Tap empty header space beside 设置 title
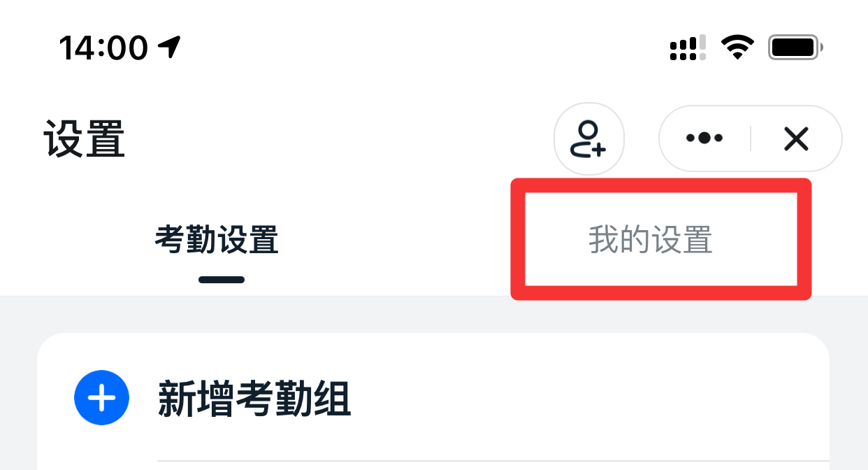This screenshot has height=470, width=868. coord(335,138)
